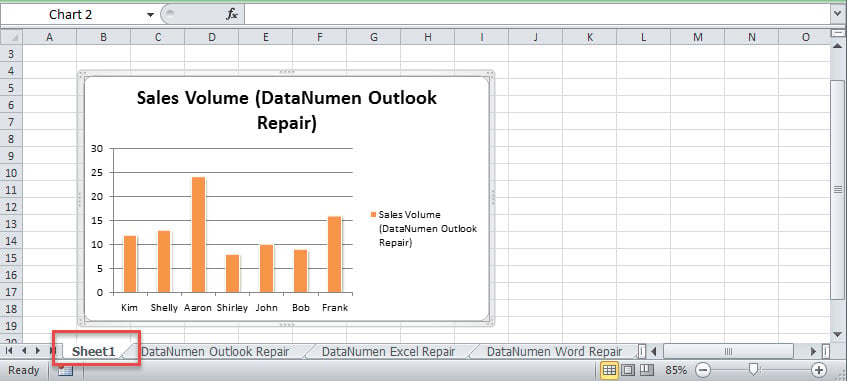The image size is (847, 381).
Task: Open the Name Box dropdown arrow
Action: coord(150,15)
